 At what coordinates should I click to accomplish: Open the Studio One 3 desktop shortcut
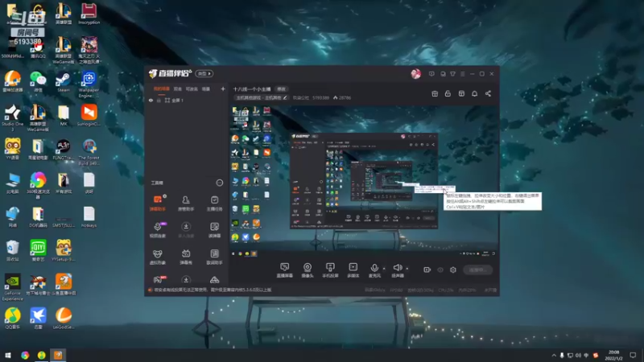[12, 117]
